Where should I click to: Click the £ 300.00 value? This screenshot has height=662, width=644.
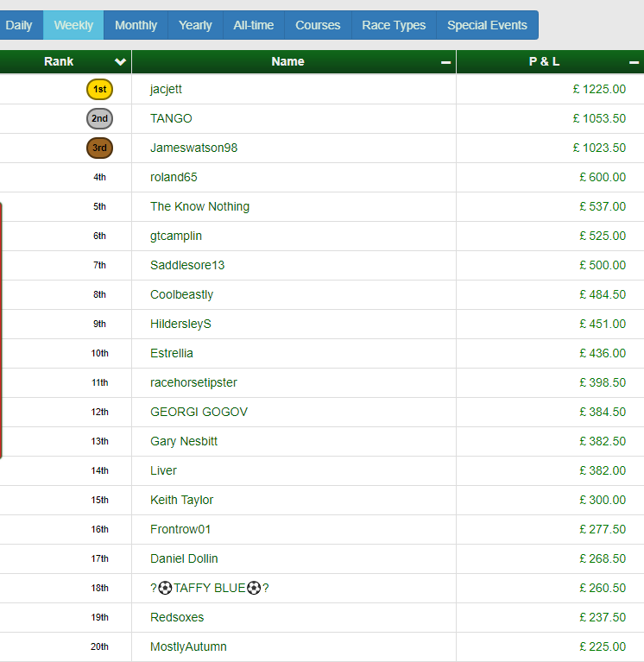coord(603,500)
